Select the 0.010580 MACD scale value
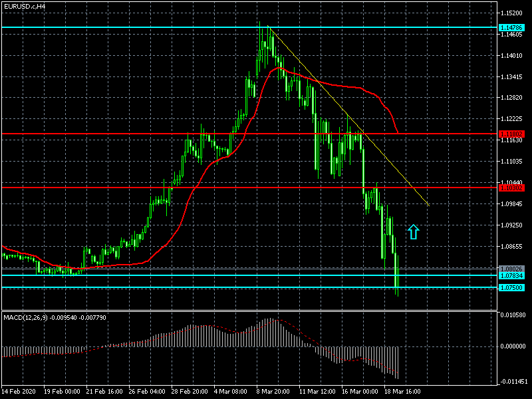 tap(513, 315)
